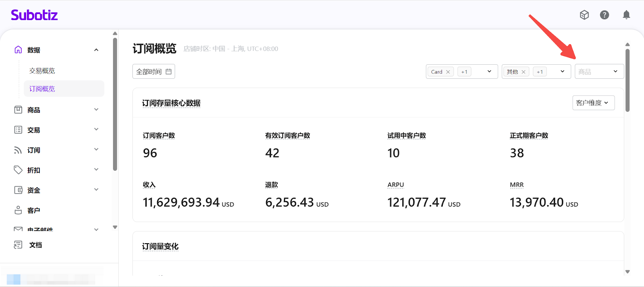Click the 文档 document icon
The image size is (644, 287).
pos(18,245)
